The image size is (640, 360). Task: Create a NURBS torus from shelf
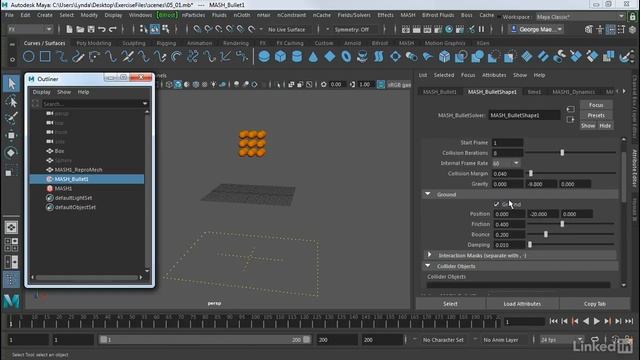pyautogui.click(x=346, y=56)
